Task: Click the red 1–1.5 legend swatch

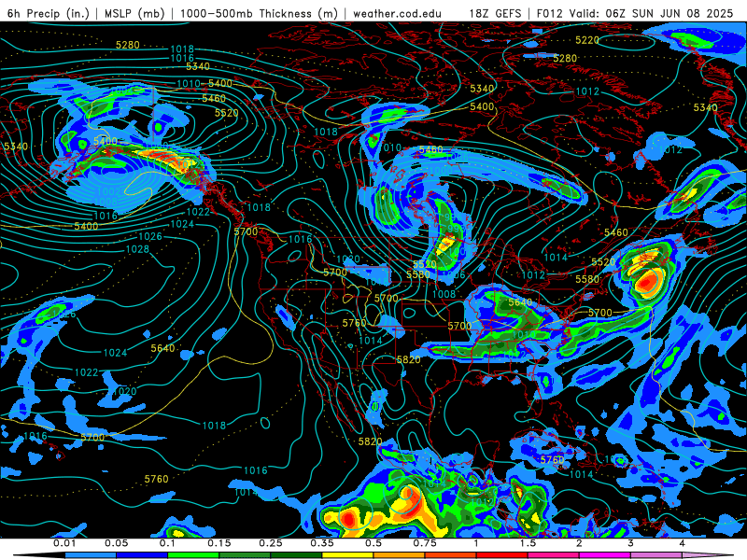Action: click(502, 555)
